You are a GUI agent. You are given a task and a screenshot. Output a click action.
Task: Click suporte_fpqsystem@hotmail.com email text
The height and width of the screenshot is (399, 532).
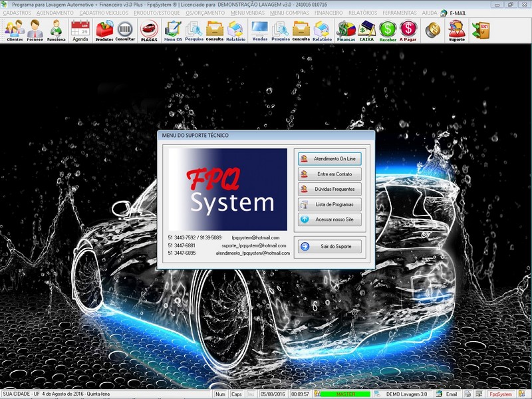tap(254, 245)
